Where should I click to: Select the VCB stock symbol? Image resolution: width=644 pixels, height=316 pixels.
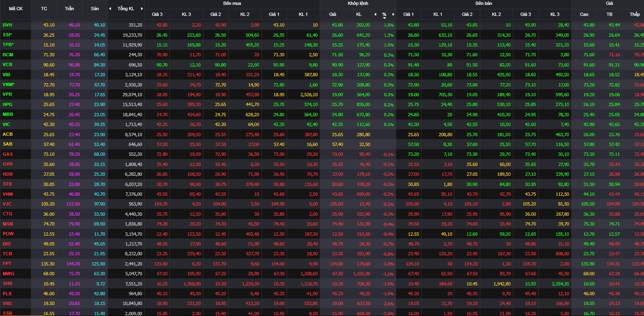tap(7, 64)
